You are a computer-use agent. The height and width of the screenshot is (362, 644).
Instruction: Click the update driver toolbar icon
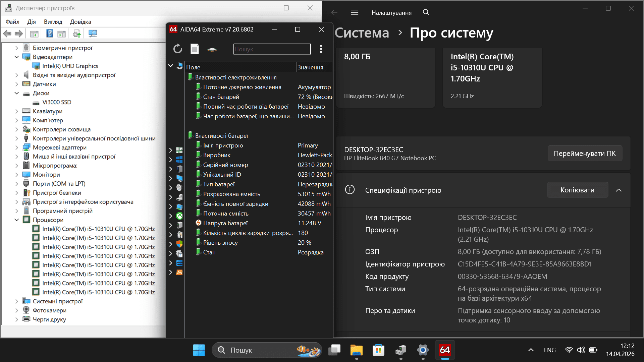click(x=77, y=34)
